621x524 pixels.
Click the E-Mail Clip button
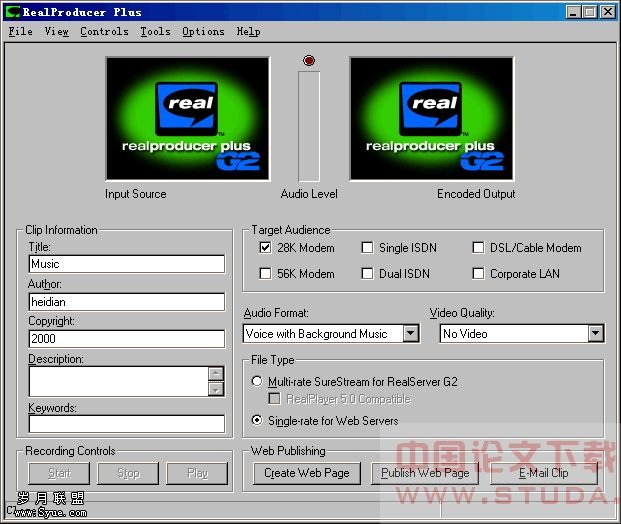coord(544,473)
